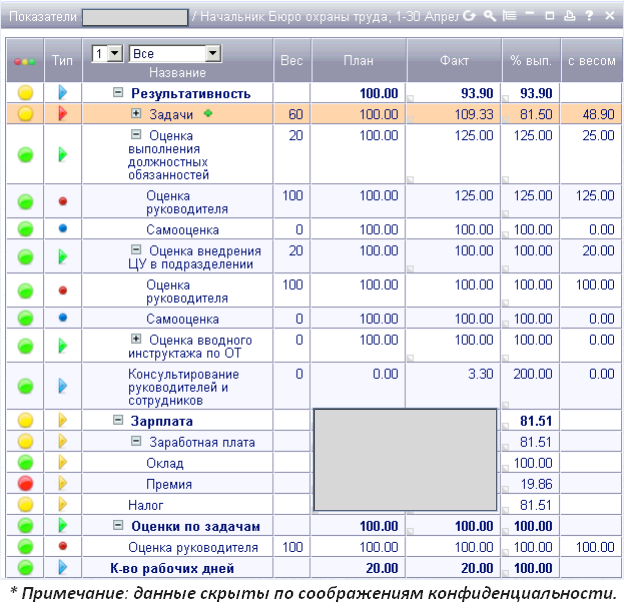The image size is (624, 612).
Task: Click the Название column label
Action: (x=177, y=72)
